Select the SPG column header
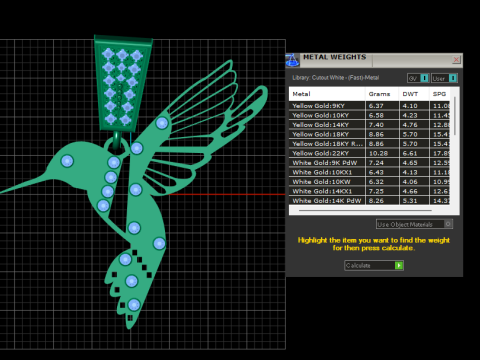This screenshot has height=360, width=480. coord(440,94)
